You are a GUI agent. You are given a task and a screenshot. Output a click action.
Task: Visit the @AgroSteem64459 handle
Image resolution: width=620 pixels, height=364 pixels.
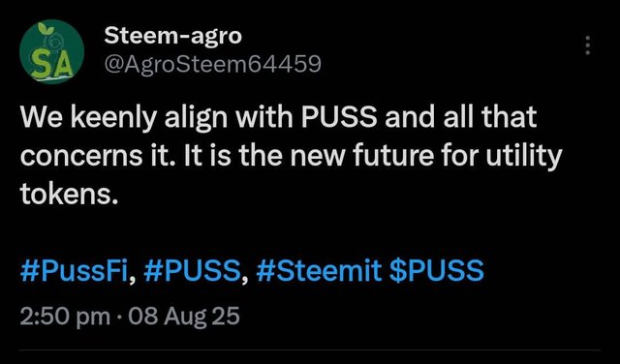[x=212, y=64]
